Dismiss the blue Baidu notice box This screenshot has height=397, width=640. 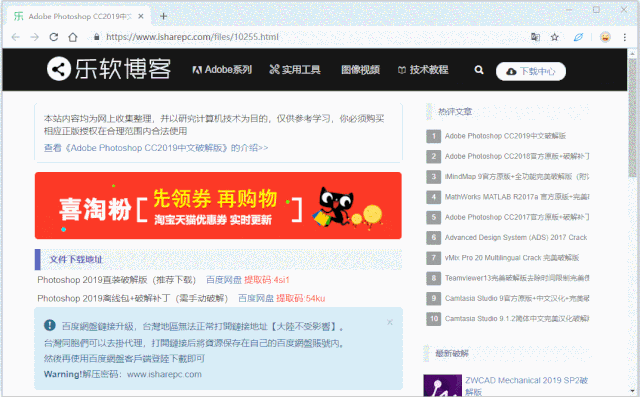point(390,322)
